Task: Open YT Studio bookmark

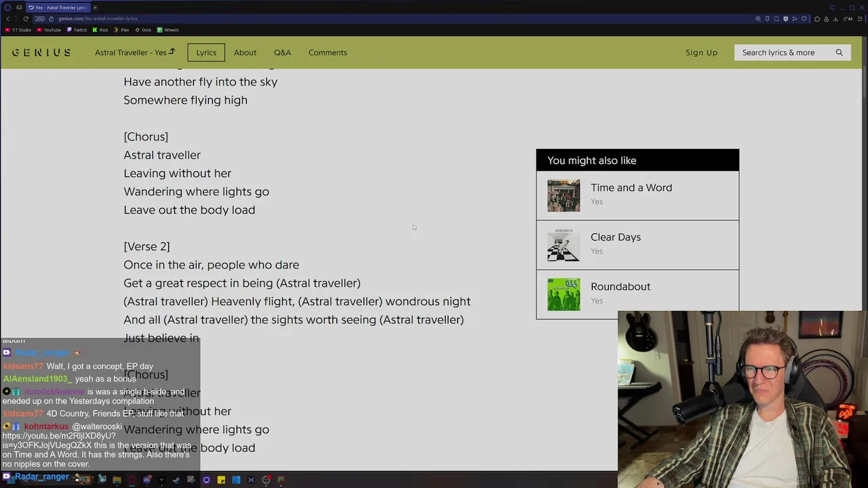Action: 18,30
